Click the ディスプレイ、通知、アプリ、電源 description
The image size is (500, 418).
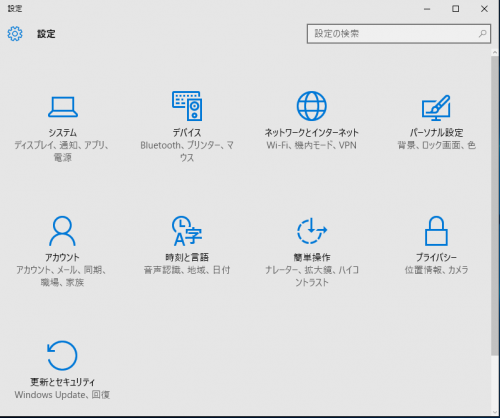[62, 151]
